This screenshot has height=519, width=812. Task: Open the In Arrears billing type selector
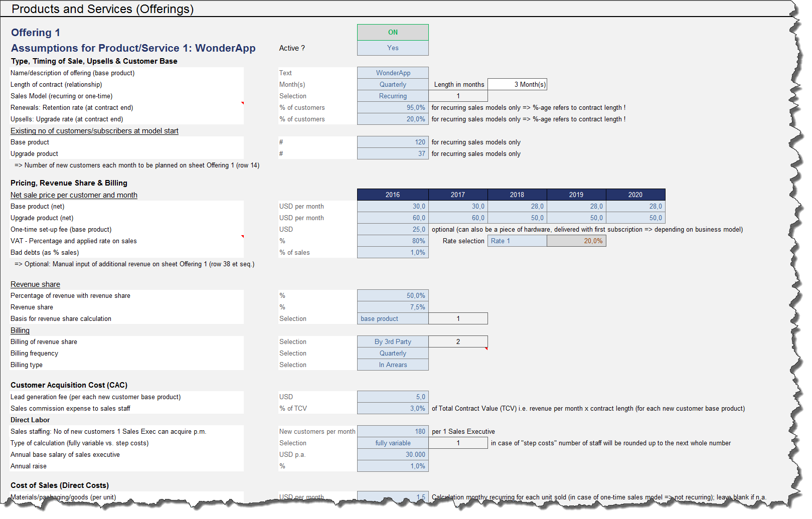[392, 365]
